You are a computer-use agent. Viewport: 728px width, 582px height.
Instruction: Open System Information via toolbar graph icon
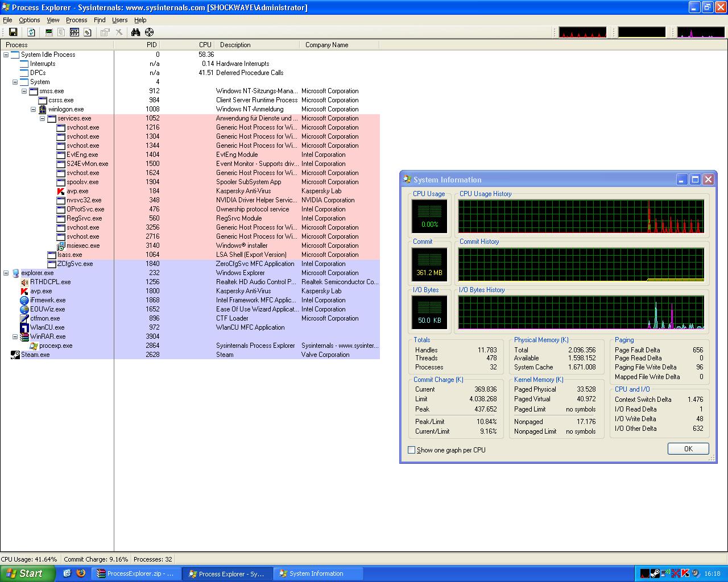coord(49,32)
